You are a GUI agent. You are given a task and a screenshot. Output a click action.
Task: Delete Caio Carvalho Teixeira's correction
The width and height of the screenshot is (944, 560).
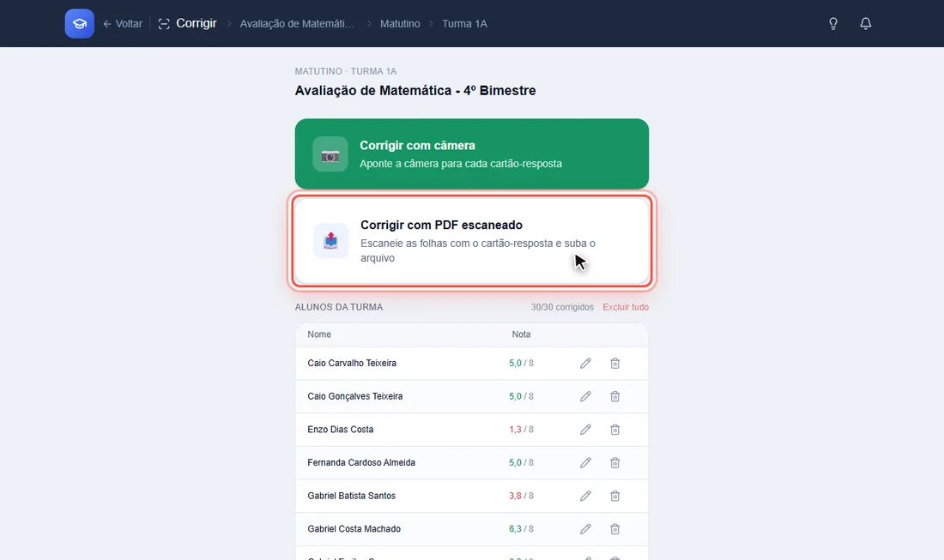click(614, 364)
